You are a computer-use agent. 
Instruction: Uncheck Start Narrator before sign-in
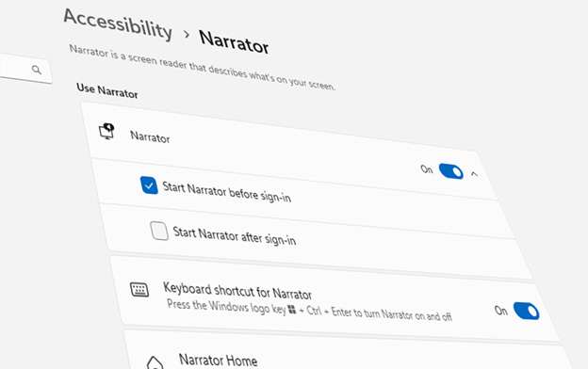pyautogui.click(x=149, y=185)
